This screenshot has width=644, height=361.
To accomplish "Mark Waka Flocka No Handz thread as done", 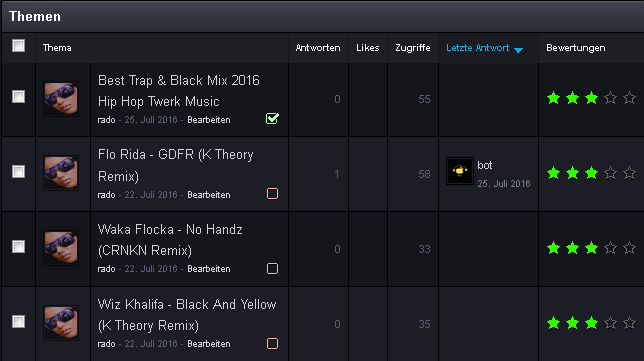I will pos(272,269).
